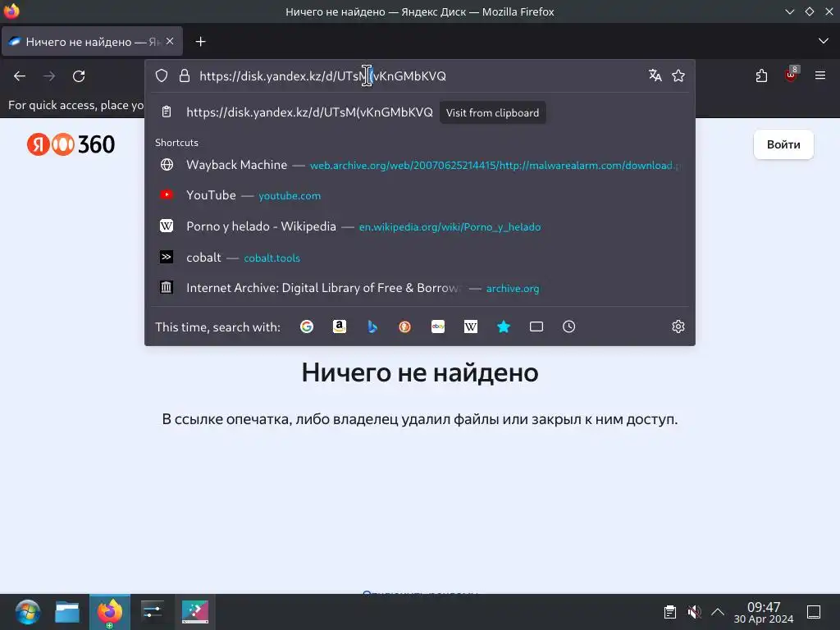Close the Яндекс Диск tab
Viewport: 840px width, 630px height.
pyautogui.click(x=170, y=41)
